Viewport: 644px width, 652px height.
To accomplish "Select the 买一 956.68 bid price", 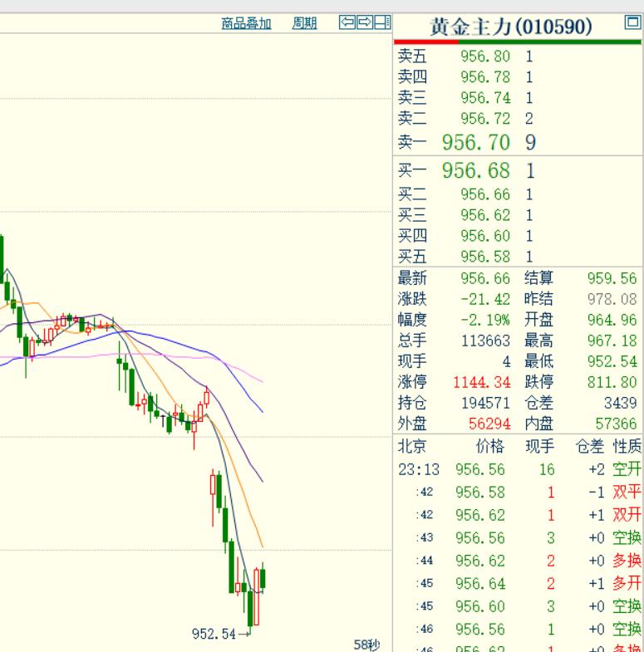I will 476,170.
